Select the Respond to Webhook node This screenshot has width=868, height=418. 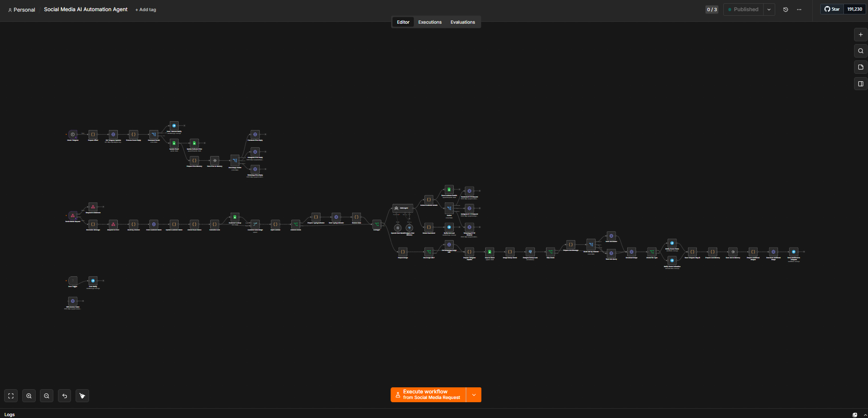93,207
